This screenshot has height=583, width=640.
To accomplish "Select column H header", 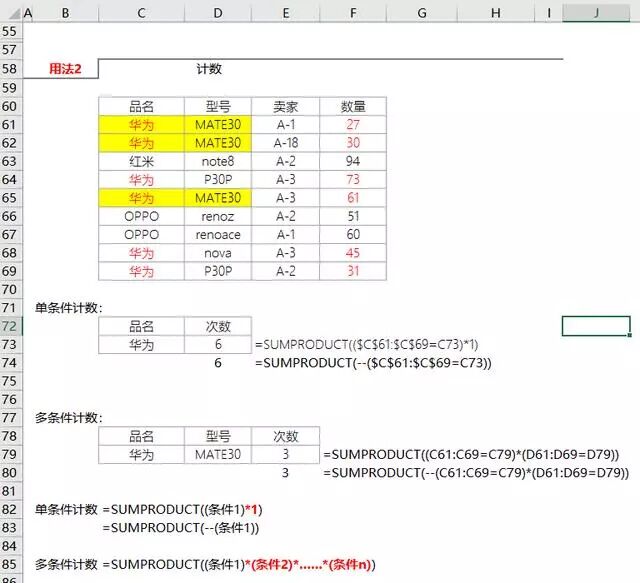I will coord(496,13).
